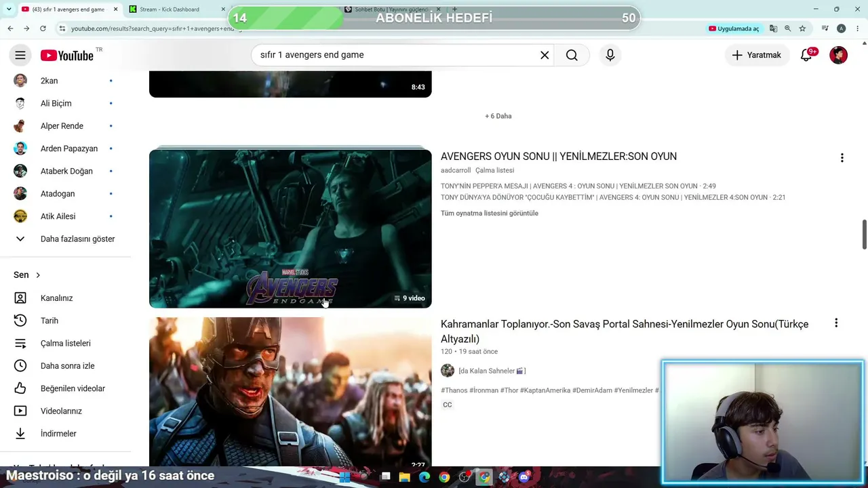Reload the page with the refresh icon

pos(43,28)
